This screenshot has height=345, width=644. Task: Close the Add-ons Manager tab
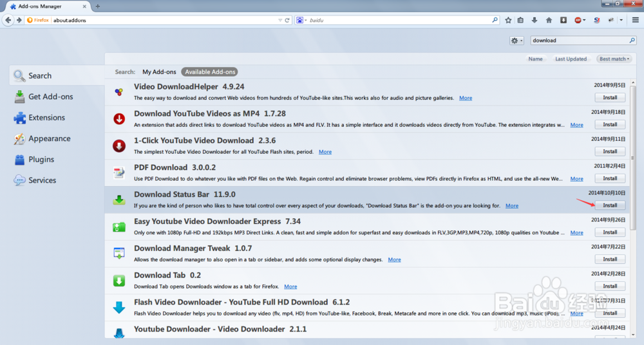pyautogui.click(x=84, y=6)
